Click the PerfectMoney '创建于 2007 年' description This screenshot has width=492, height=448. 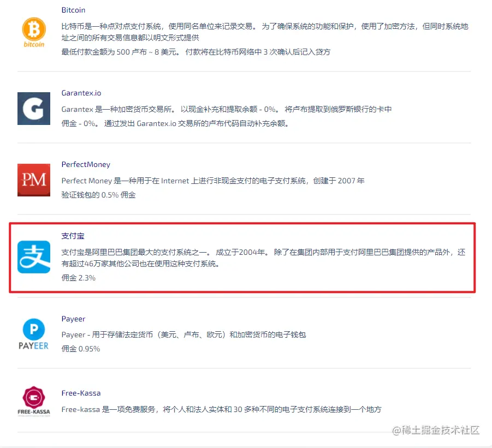point(213,181)
